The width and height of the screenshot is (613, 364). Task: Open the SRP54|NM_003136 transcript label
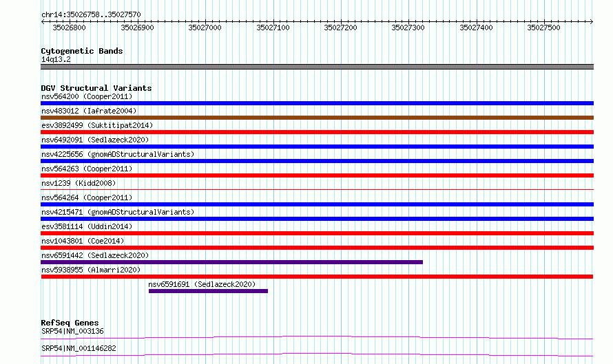click(x=73, y=331)
